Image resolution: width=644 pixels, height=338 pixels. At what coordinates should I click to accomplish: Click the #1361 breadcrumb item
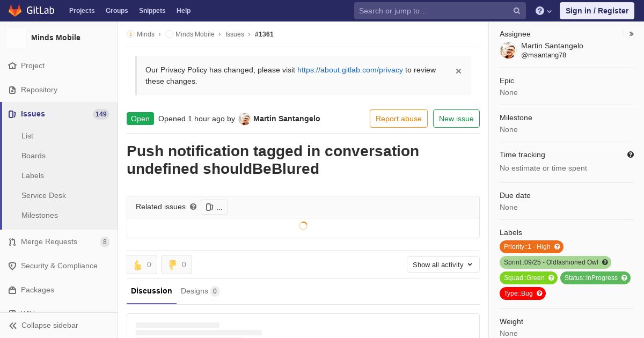(x=264, y=34)
